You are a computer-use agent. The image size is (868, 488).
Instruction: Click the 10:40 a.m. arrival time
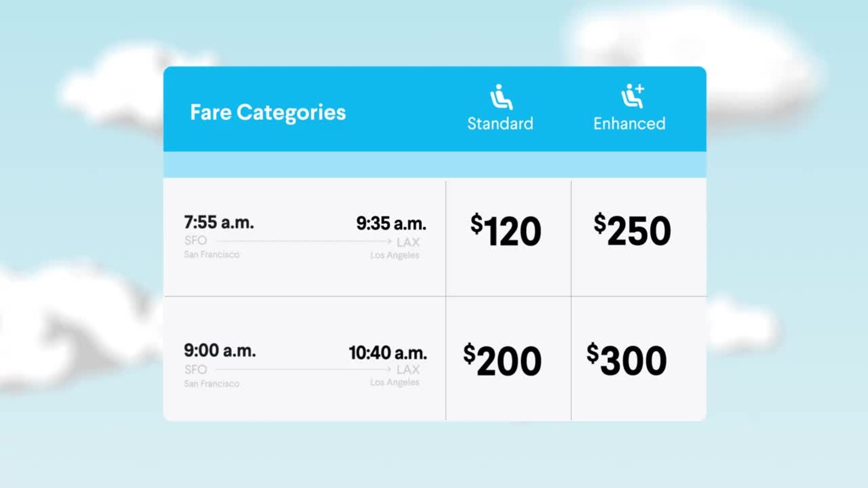click(x=388, y=352)
